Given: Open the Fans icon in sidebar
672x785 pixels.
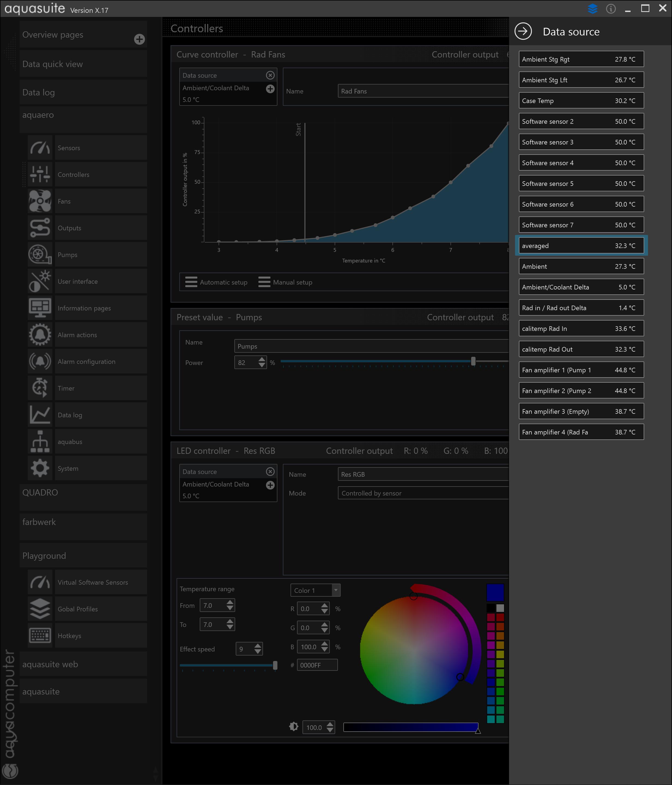Looking at the screenshot, I should click(40, 201).
